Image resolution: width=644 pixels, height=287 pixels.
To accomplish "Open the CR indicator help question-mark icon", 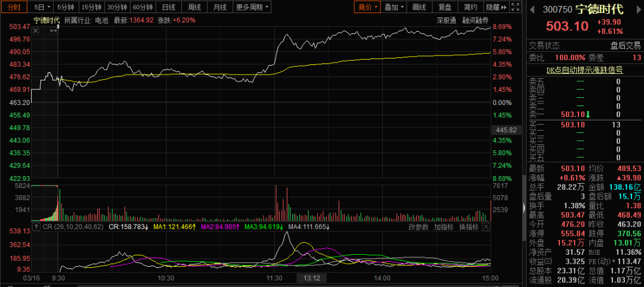I will coord(36,227).
